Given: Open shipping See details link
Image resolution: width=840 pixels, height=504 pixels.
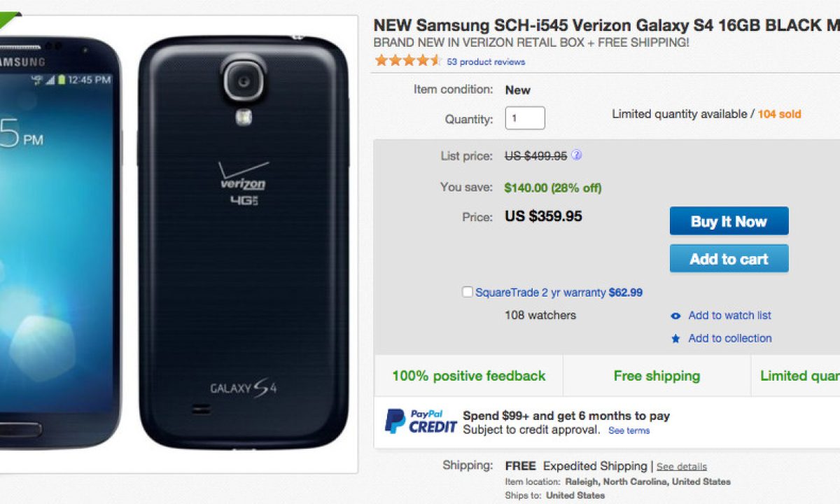Looking at the screenshot, I should pyautogui.click(x=681, y=467).
